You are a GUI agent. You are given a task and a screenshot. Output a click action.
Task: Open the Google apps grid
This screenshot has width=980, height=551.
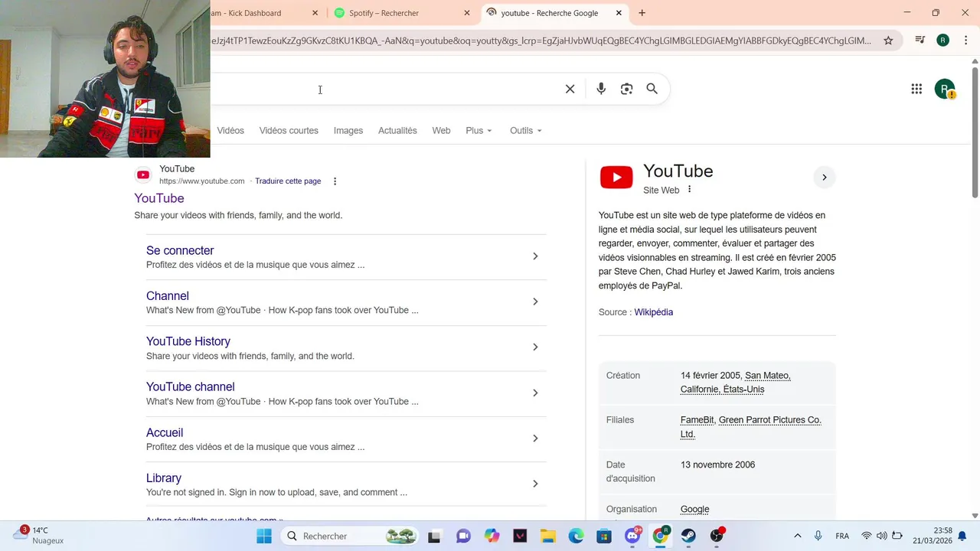[x=916, y=89]
